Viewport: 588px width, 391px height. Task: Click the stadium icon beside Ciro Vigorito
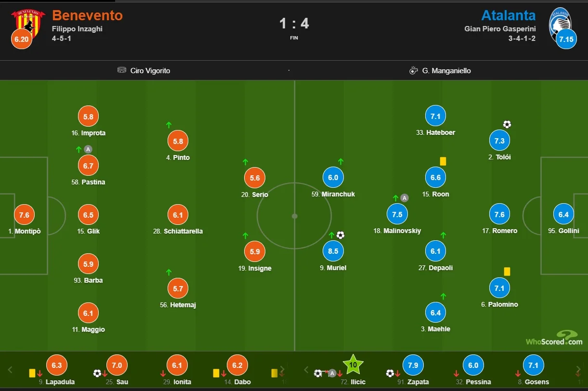tap(122, 70)
